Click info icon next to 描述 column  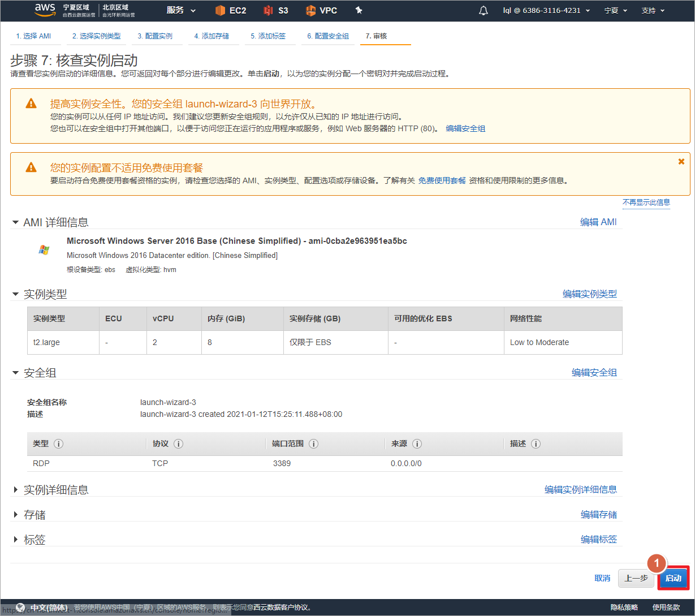pyautogui.click(x=536, y=444)
